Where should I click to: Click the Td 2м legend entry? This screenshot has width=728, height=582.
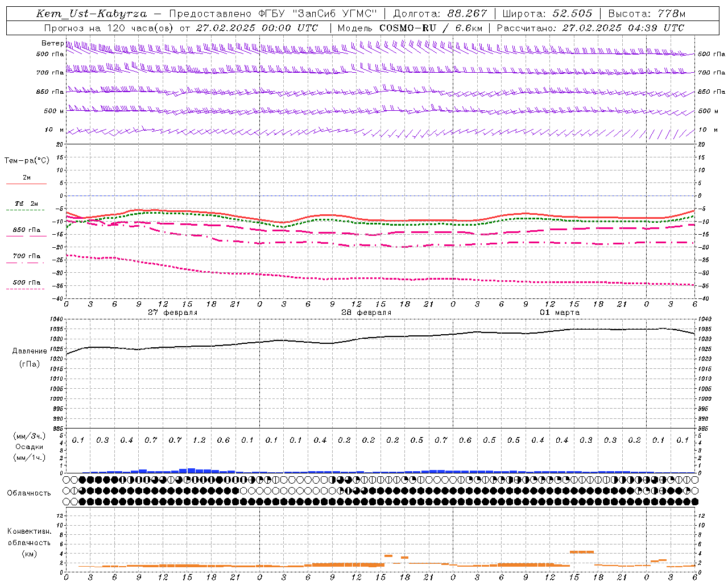(x=27, y=203)
